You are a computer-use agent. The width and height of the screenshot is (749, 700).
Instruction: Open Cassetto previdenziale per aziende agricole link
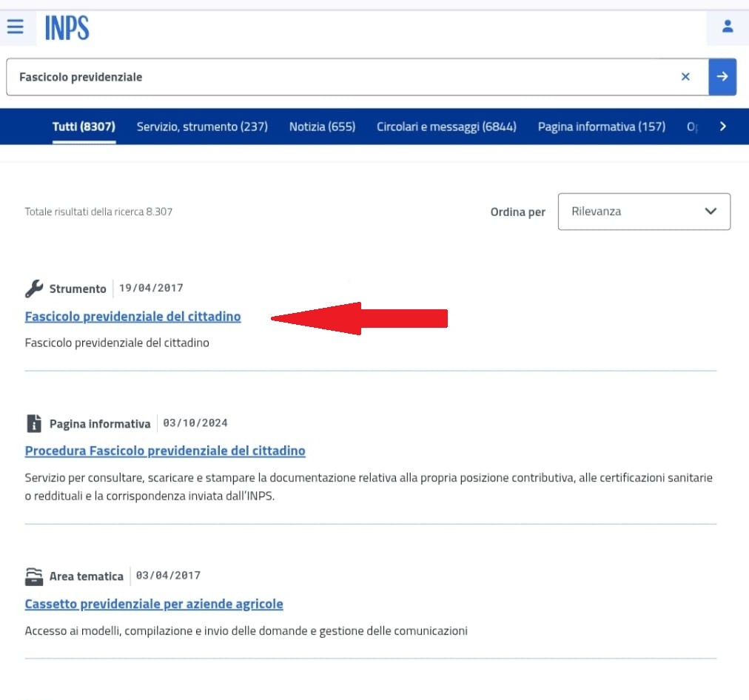pos(154,604)
